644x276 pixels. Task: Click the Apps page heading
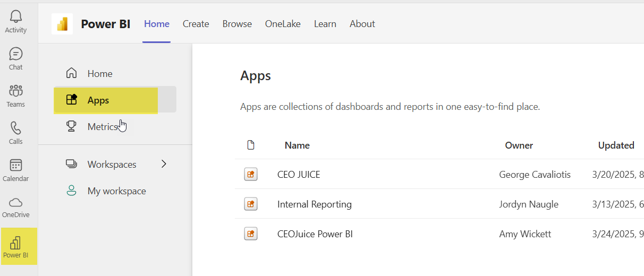coord(256,76)
